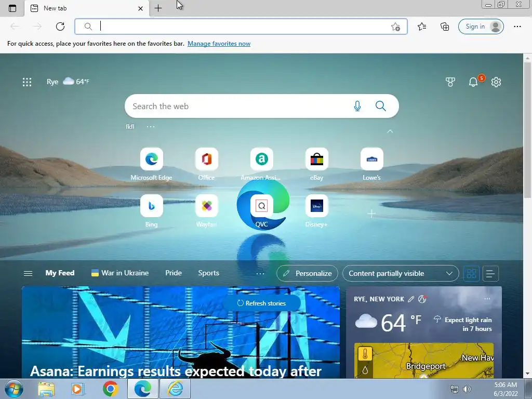Open Settings and more ellipsis menu
The width and height of the screenshot is (532, 399).
point(517,26)
